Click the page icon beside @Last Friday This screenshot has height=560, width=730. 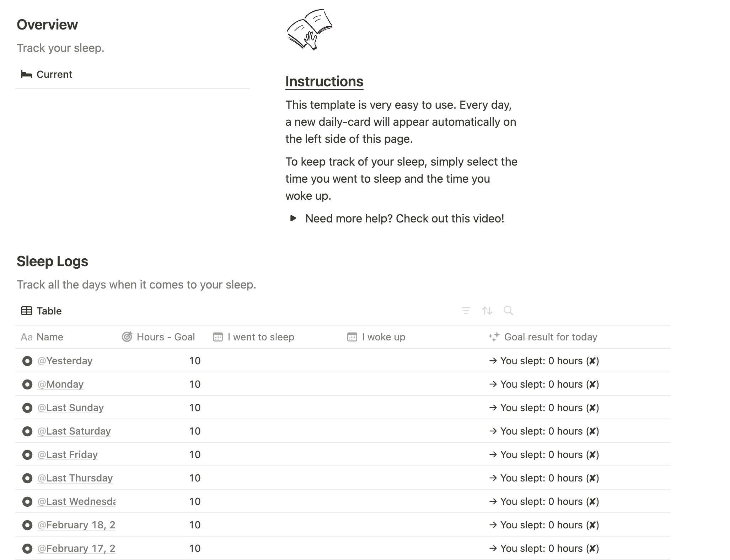pos(27,455)
